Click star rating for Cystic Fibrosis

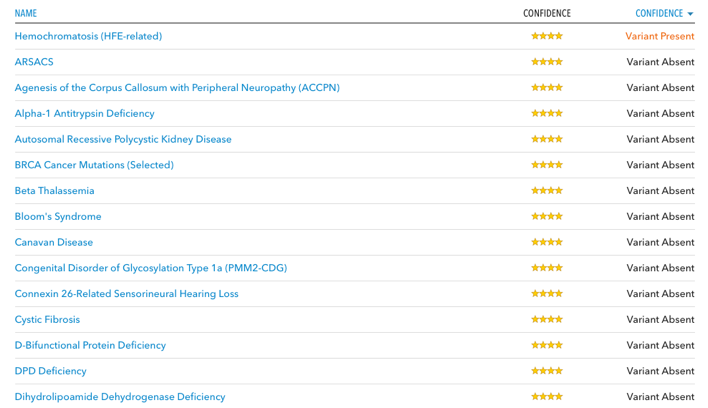point(547,319)
